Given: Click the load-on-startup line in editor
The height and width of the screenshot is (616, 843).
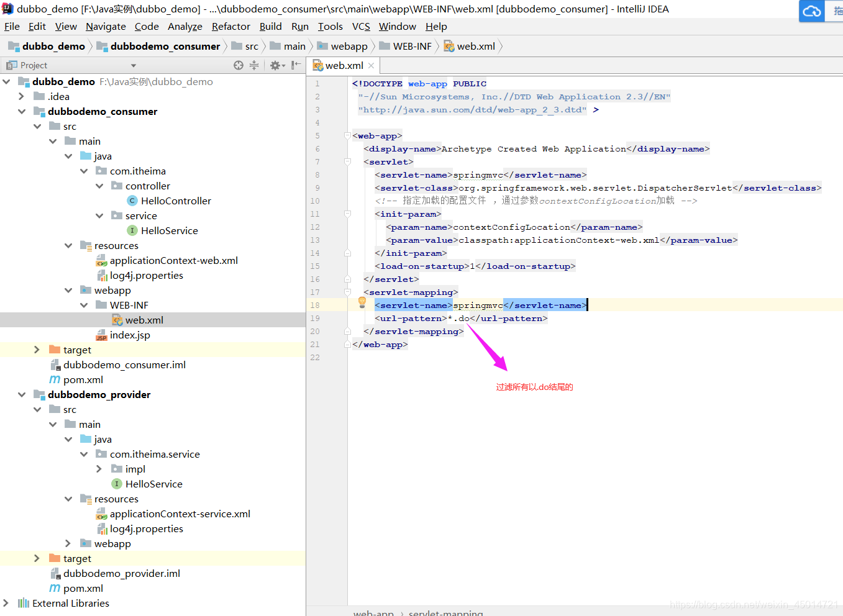Looking at the screenshot, I should [x=475, y=266].
